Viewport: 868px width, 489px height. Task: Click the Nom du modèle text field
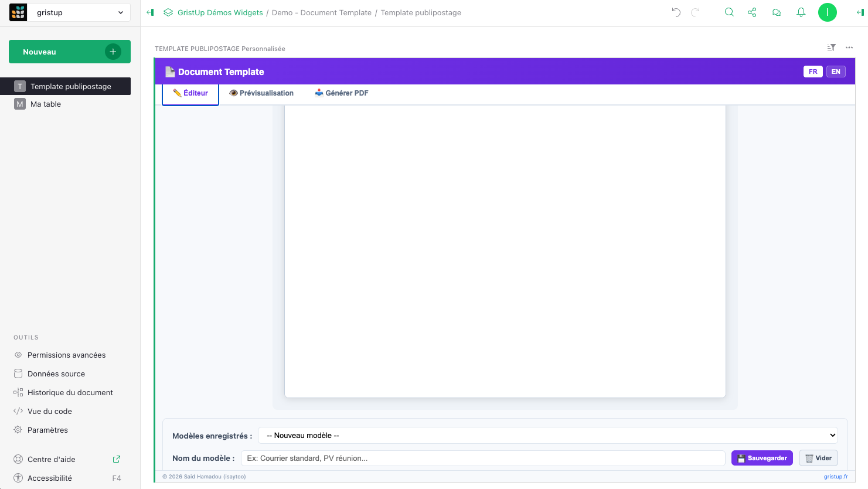[x=483, y=459]
